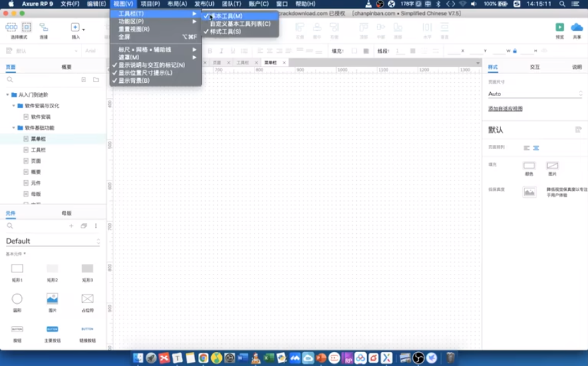Screen dimensions: 588x366
Task: Click the Share (共享) cloud icon
Action: coord(577,27)
